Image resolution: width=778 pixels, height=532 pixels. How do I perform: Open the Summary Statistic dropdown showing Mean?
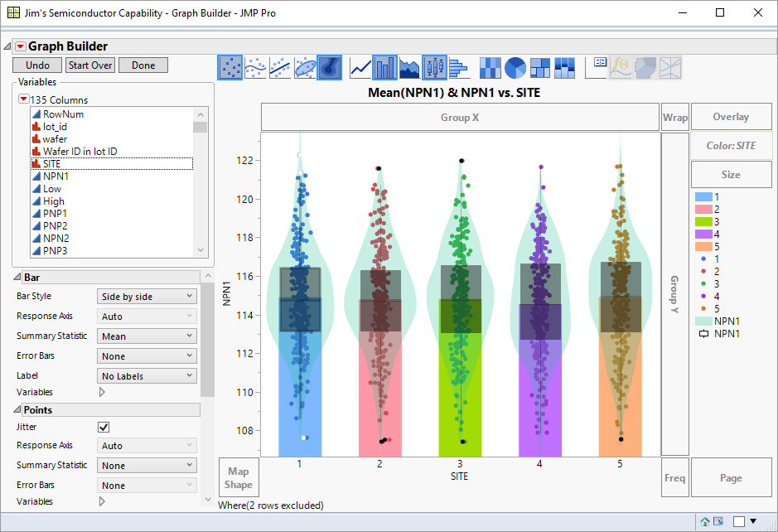pyautogui.click(x=147, y=336)
